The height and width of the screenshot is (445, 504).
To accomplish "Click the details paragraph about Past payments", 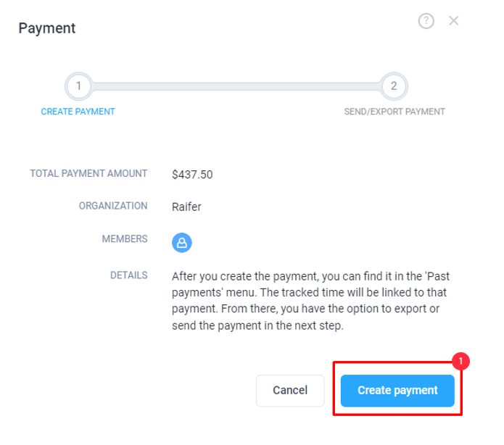I will pos(310,301).
